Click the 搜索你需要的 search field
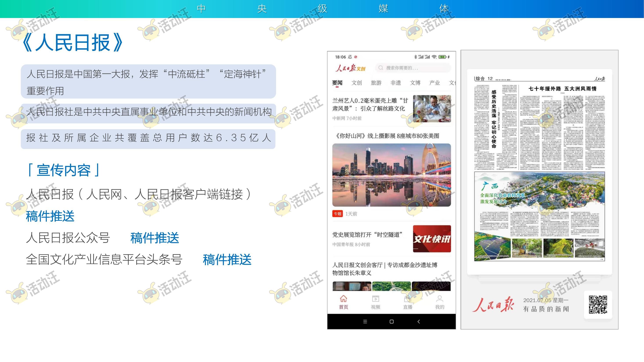The height and width of the screenshot is (362, 644). click(x=413, y=68)
